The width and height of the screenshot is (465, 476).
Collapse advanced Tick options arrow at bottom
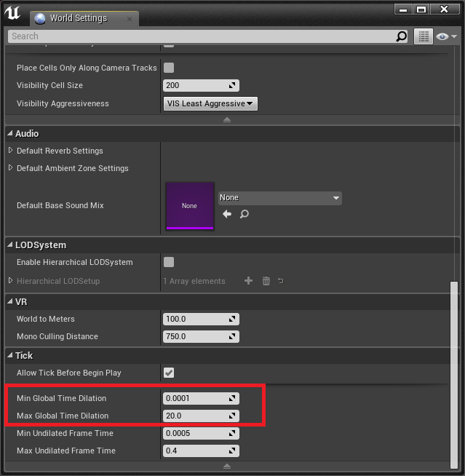[x=227, y=467]
